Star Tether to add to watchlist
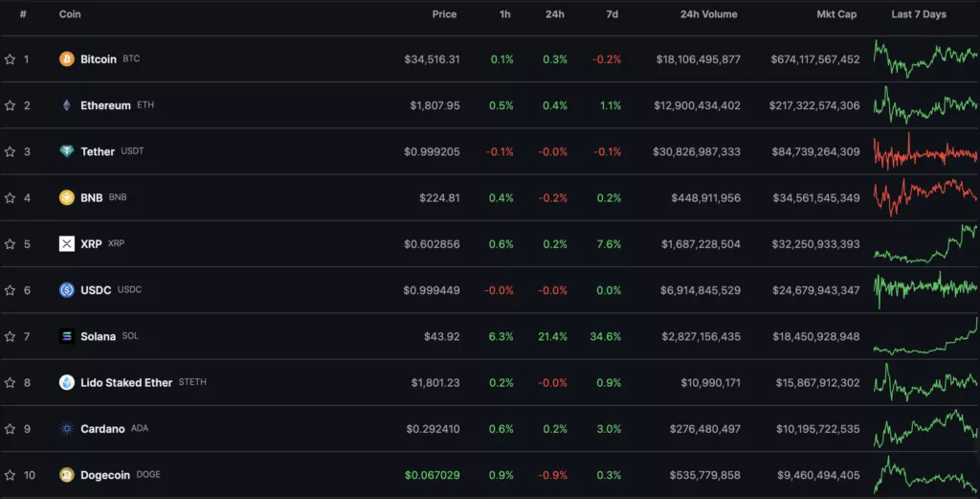The height and width of the screenshot is (499, 980). click(x=10, y=151)
